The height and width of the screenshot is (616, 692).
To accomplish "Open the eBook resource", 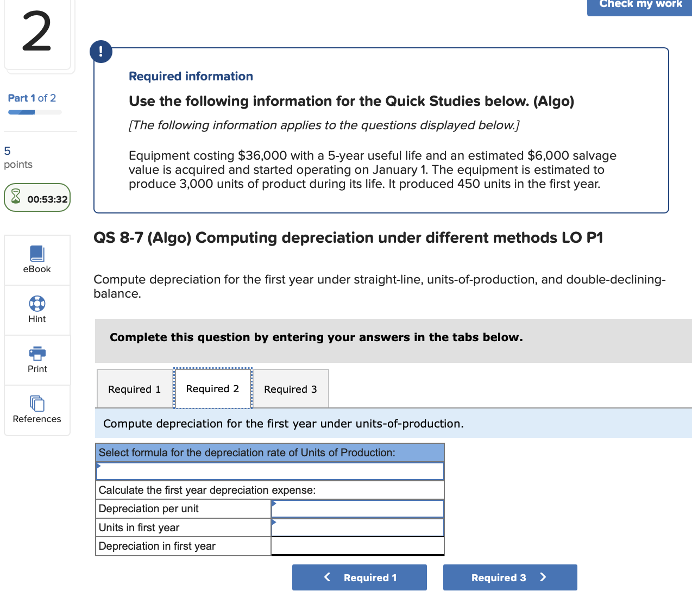I will (x=36, y=260).
